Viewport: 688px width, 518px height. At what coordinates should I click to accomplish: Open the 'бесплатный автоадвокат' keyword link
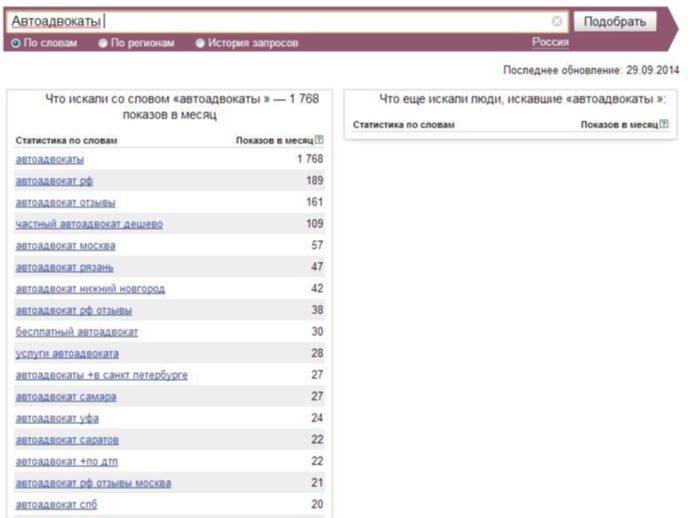[x=77, y=332]
